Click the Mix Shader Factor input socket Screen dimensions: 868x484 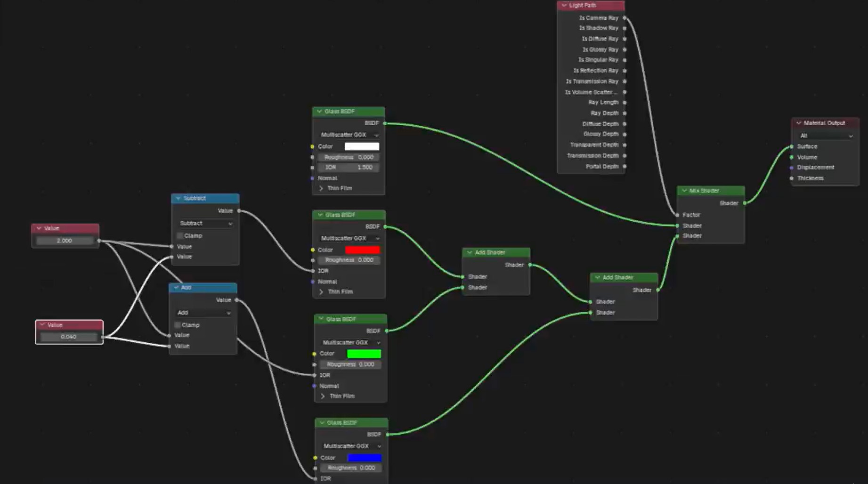point(677,215)
